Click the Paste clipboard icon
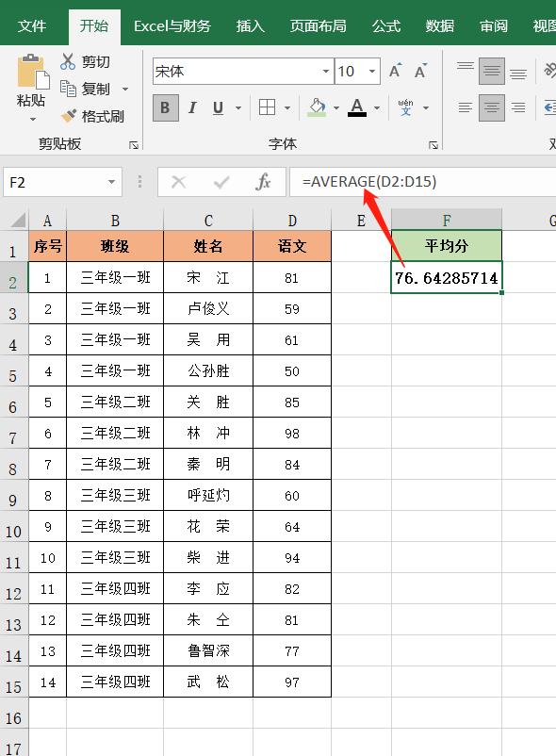The width and height of the screenshot is (556, 756). 32,72
